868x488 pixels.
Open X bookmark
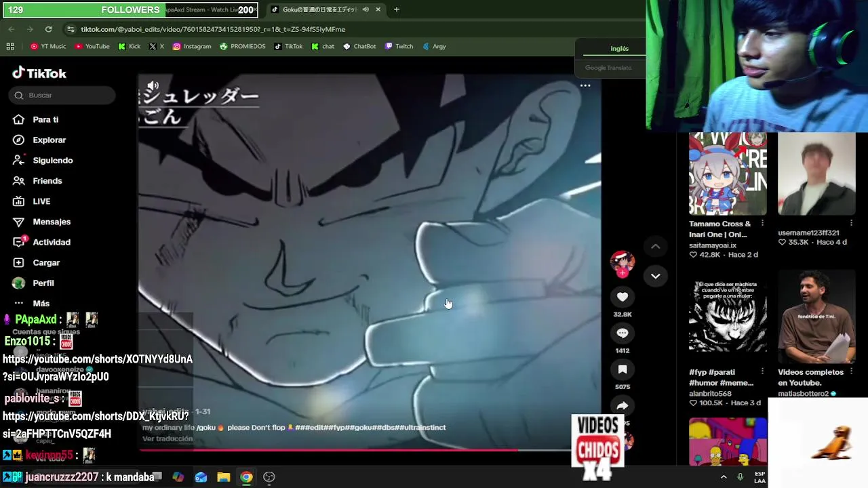[x=157, y=46]
